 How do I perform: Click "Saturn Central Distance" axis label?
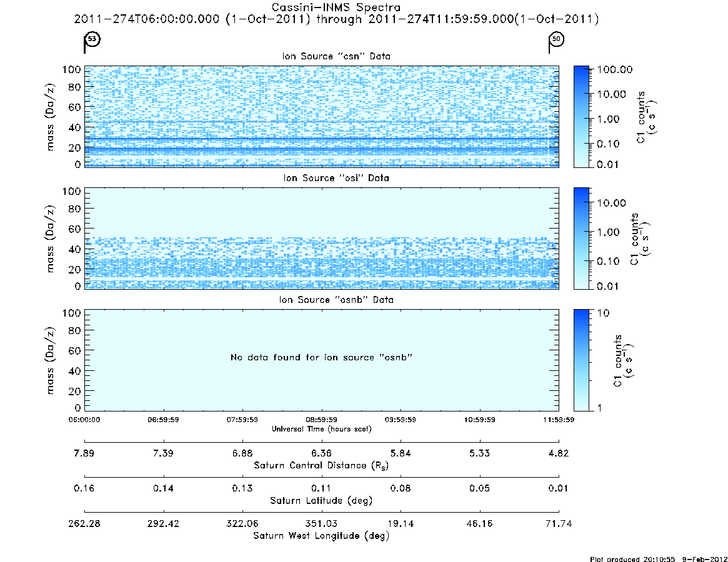[x=321, y=465]
